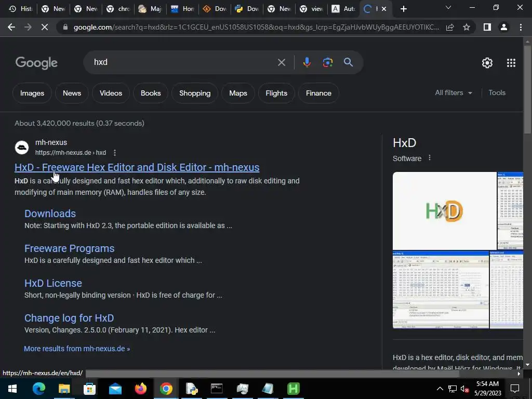Click the magnifier search button

(x=348, y=62)
